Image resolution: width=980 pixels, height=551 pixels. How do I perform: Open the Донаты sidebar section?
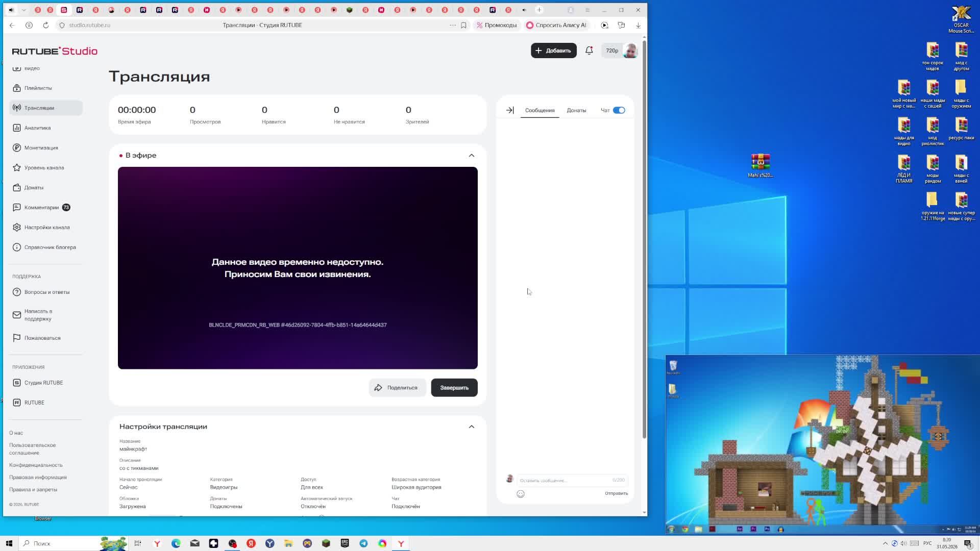(46, 188)
